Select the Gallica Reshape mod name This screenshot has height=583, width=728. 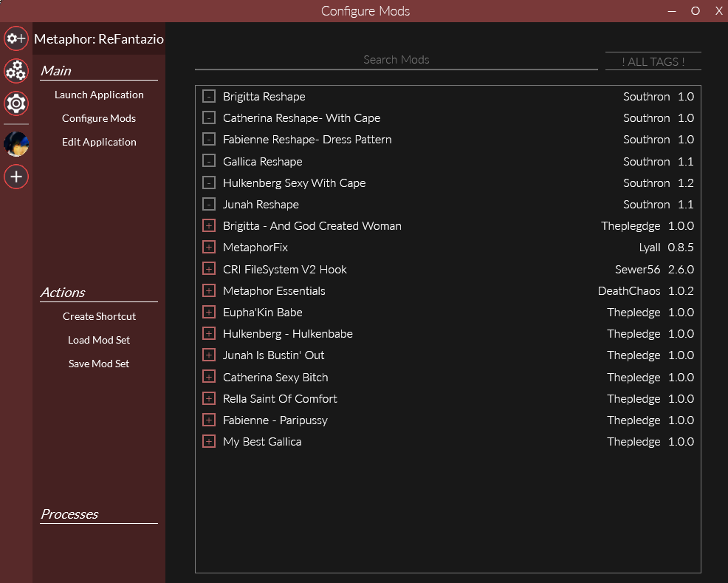point(262,162)
